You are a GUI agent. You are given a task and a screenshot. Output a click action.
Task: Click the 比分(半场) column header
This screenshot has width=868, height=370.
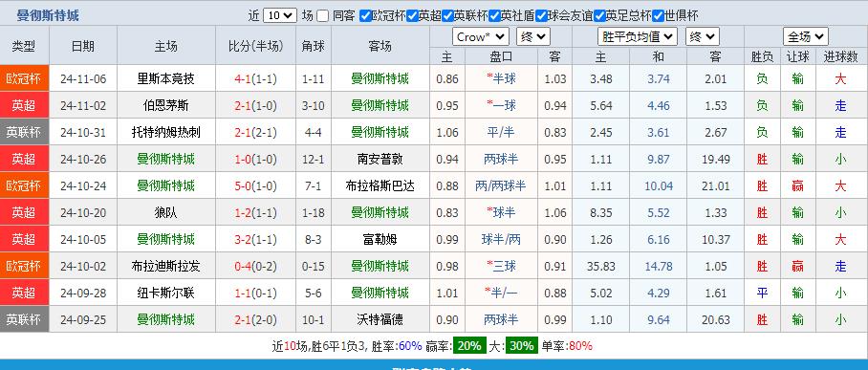[x=256, y=46]
